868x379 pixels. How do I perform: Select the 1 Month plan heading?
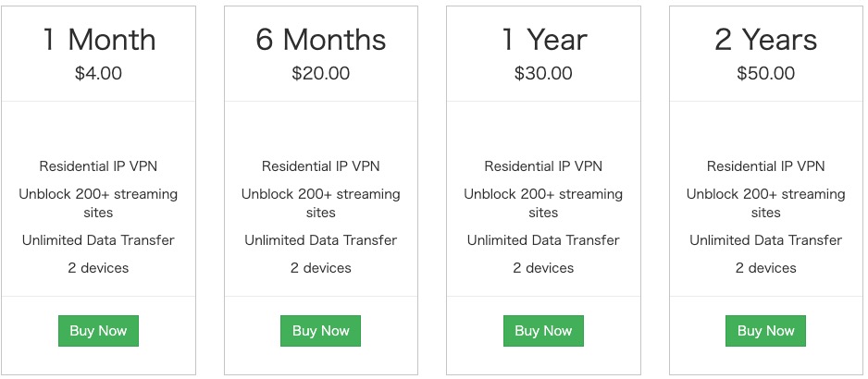click(x=98, y=40)
